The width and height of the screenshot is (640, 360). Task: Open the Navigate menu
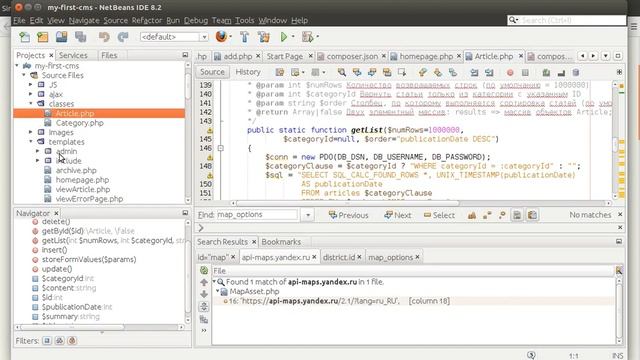[84, 20]
